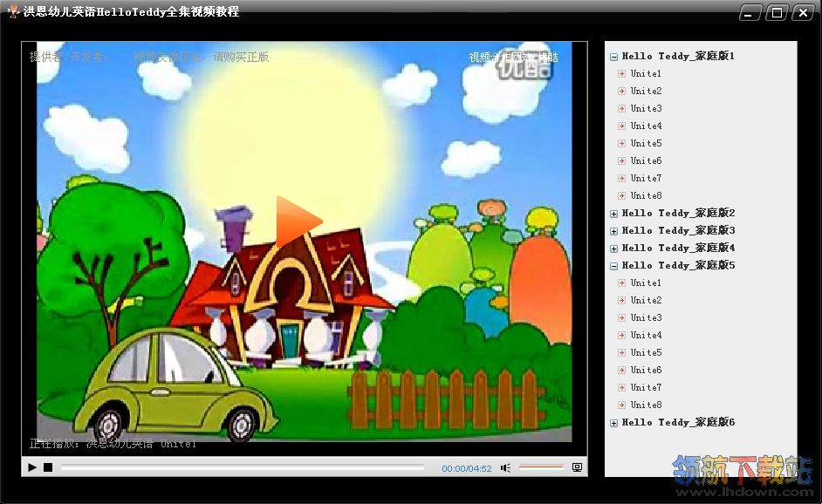Play Unite7 text under 家庭版5

pos(646,387)
